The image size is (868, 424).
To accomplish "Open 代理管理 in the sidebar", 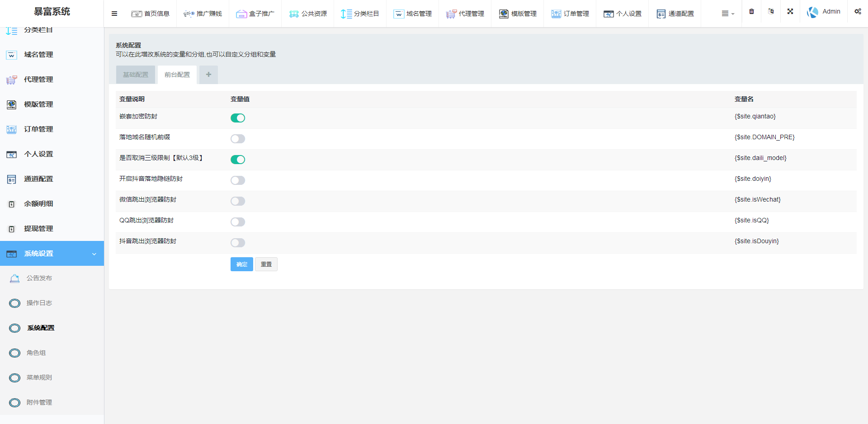I will pyautogui.click(x=52, y=80).
